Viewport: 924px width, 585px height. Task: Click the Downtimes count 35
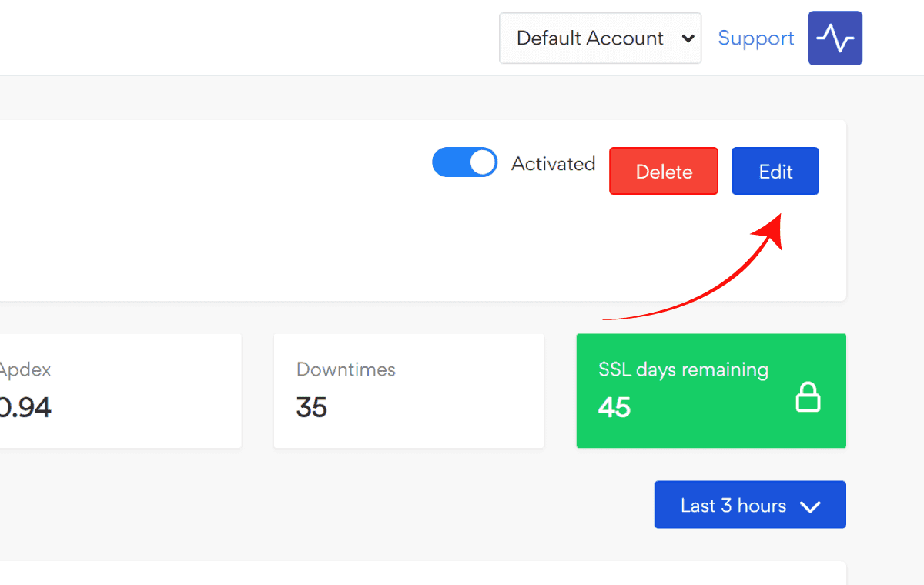click(312, 407)
